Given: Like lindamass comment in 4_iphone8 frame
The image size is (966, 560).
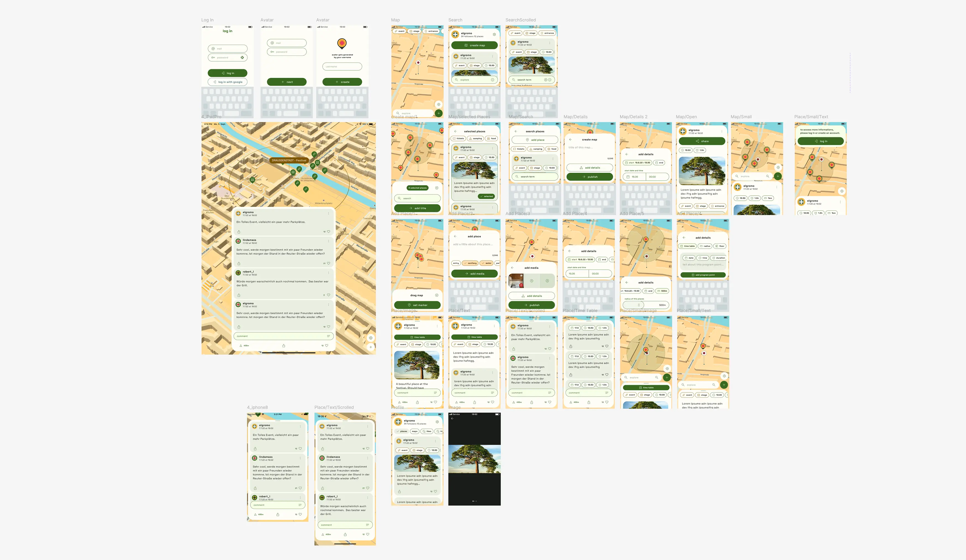Looking at the screenshot, I should 300,488.
